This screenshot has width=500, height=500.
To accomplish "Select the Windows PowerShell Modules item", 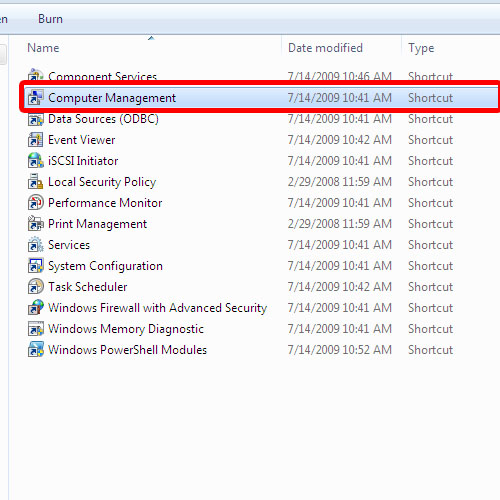I will (x=127, y=350).
